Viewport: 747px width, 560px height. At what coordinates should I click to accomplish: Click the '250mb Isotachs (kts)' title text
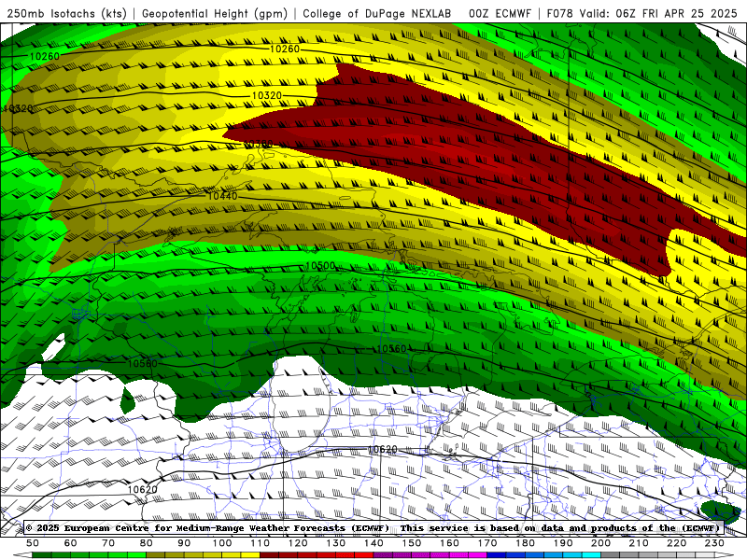tap(66, 14)
